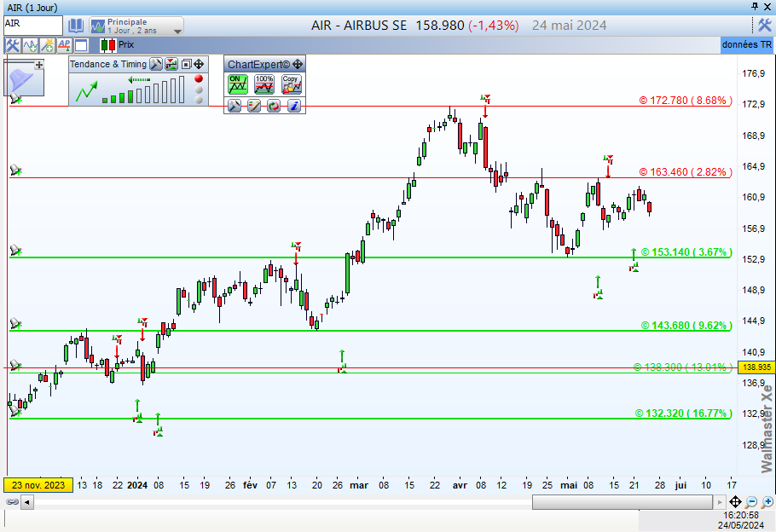776x532 pixels.
Task: Click the horizontal scrollbar thumb
Action: pos(584,502)
